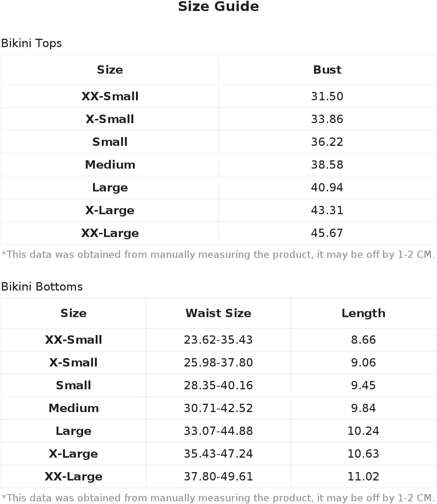The width and height of the screenshot is (437, 504).
Task: Click the Size Guide heading
Action: 218,6
